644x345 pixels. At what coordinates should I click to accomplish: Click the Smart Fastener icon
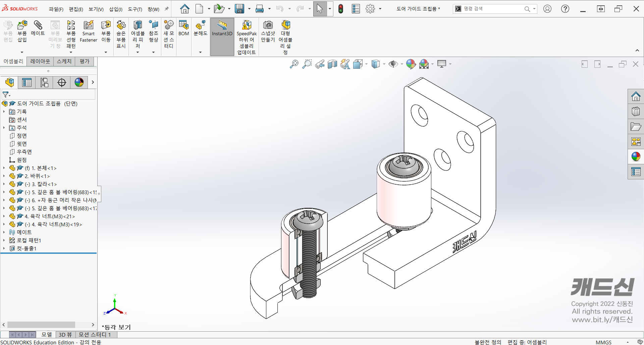pos(89,25)
